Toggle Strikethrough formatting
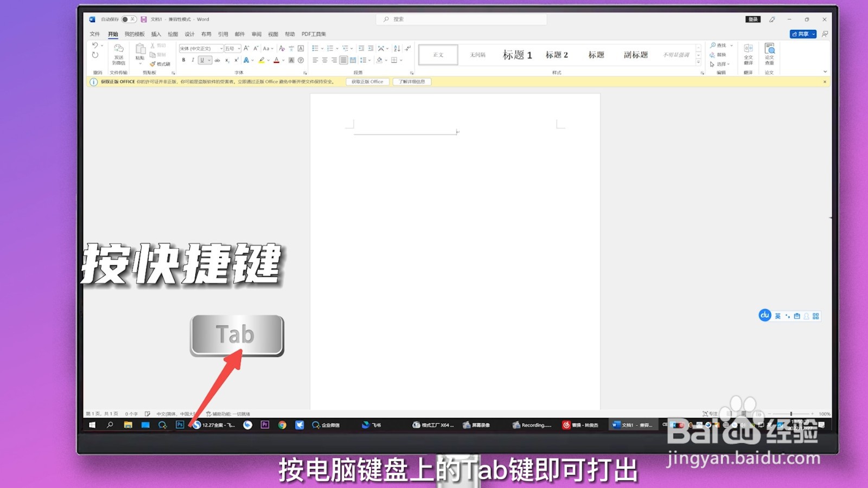The image size is (868, 488). [x=218, y=60]
